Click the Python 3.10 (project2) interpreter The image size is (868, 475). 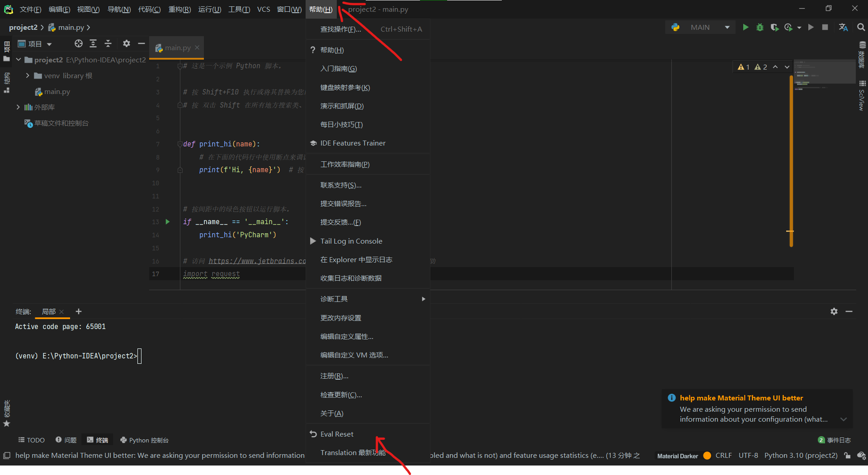[801, 456]
